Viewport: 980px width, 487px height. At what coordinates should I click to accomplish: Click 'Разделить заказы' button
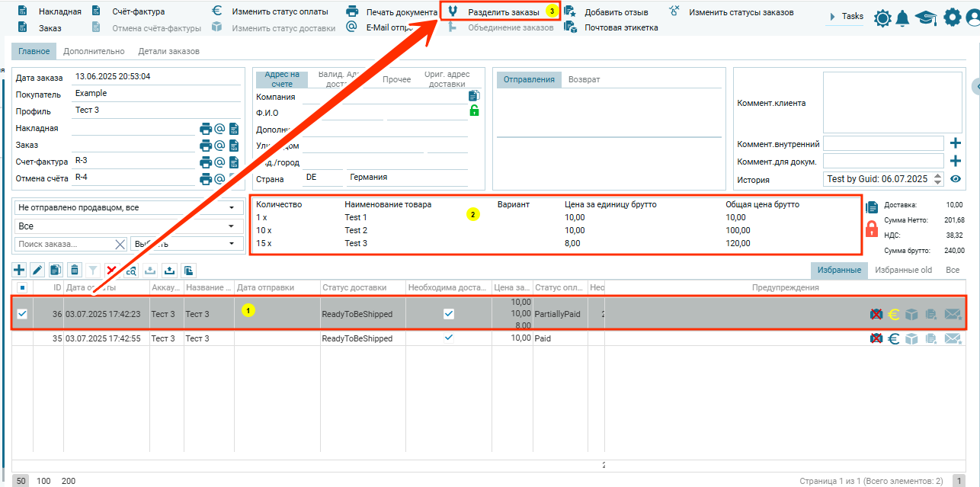pos(503,12)
